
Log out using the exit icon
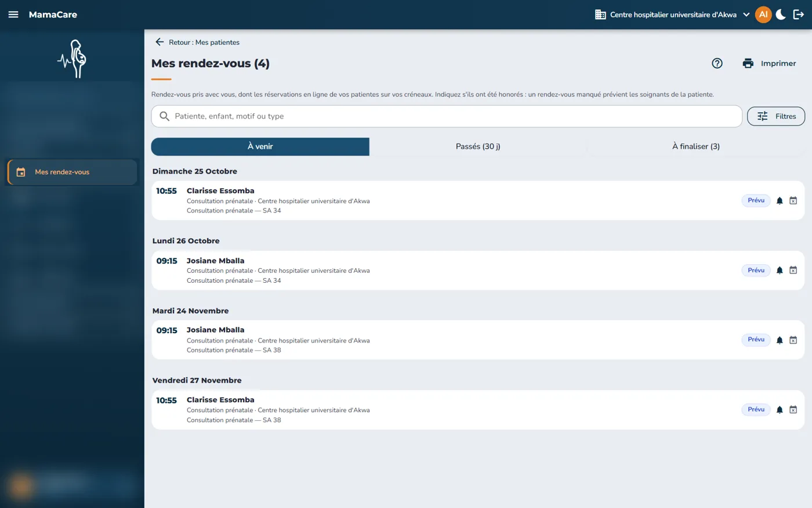(x=799, y=15)
